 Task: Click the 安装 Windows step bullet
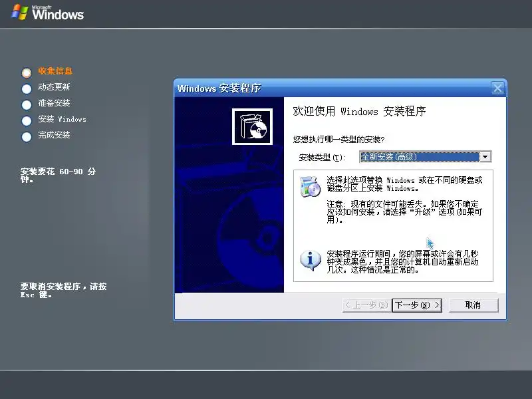tap(27, 121)
